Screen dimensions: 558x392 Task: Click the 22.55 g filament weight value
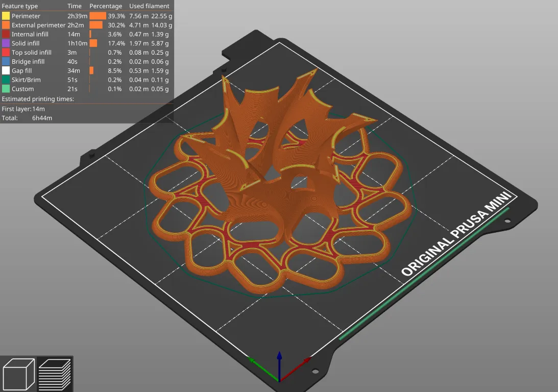[x=161, y=16]
